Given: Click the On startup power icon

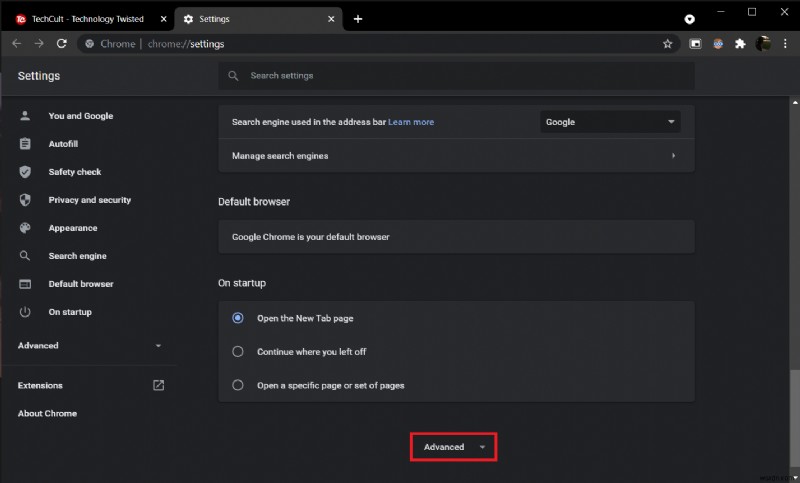Looking at the screenshot, I should click(25, 312).
